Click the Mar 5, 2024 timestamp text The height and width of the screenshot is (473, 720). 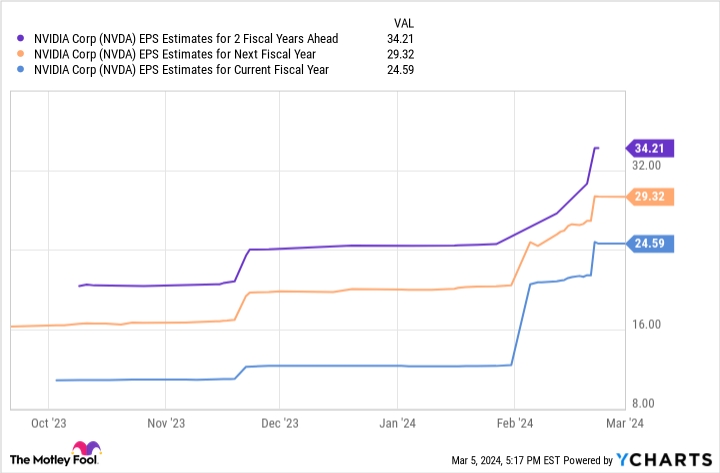point(506,460)
